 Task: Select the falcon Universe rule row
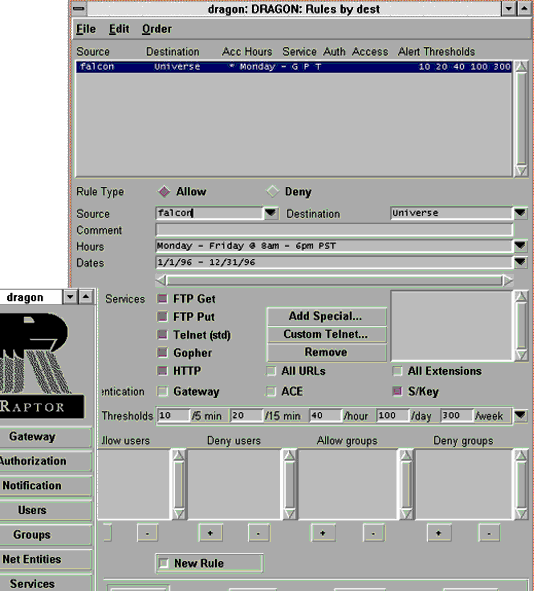[x=294, y=67]
